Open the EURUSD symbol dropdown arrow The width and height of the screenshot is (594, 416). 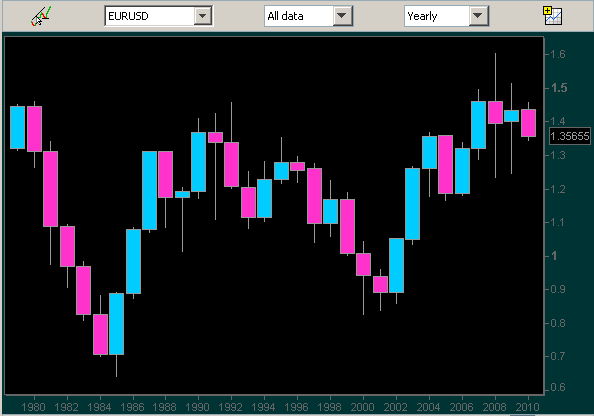203,16
